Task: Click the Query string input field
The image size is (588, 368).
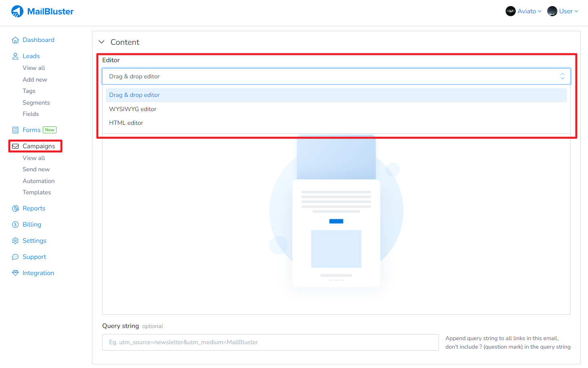Action: [271, 342]
